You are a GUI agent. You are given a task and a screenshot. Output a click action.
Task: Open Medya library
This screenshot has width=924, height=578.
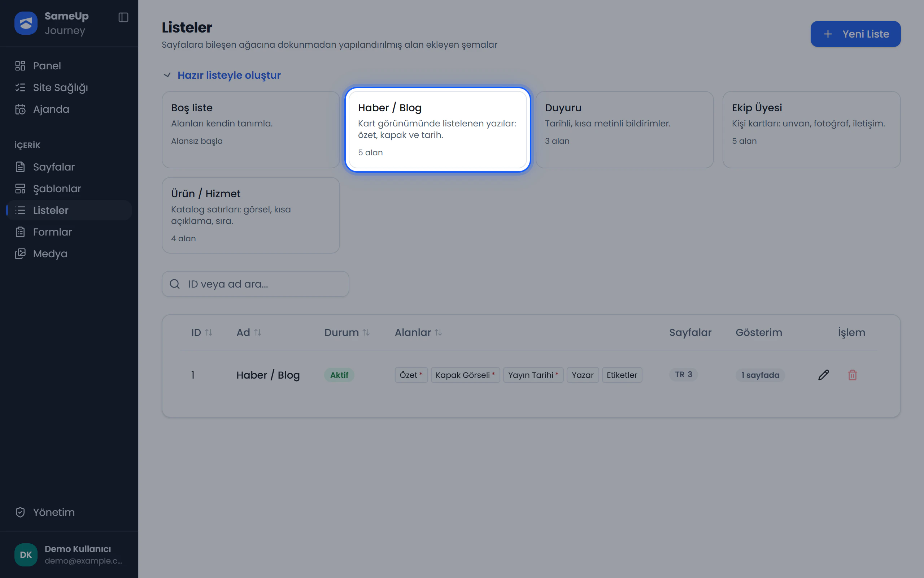click(69, 254)
